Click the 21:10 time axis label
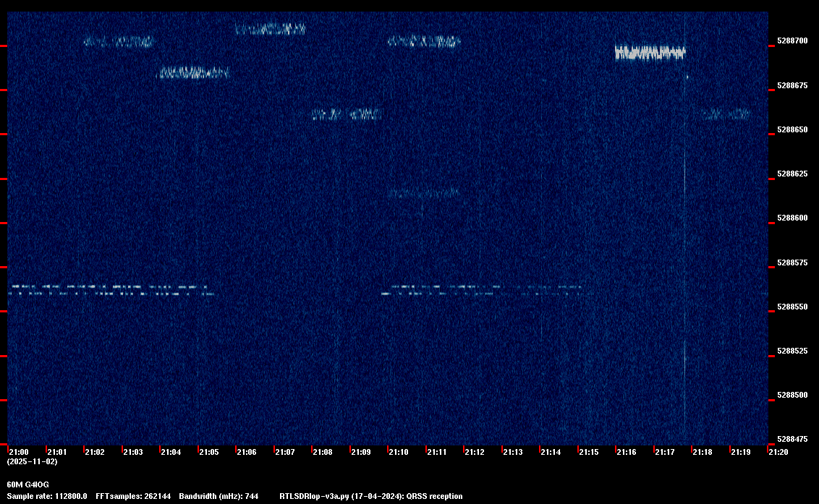The height and width of the screenshot is (504, 819). pos(399,452)
